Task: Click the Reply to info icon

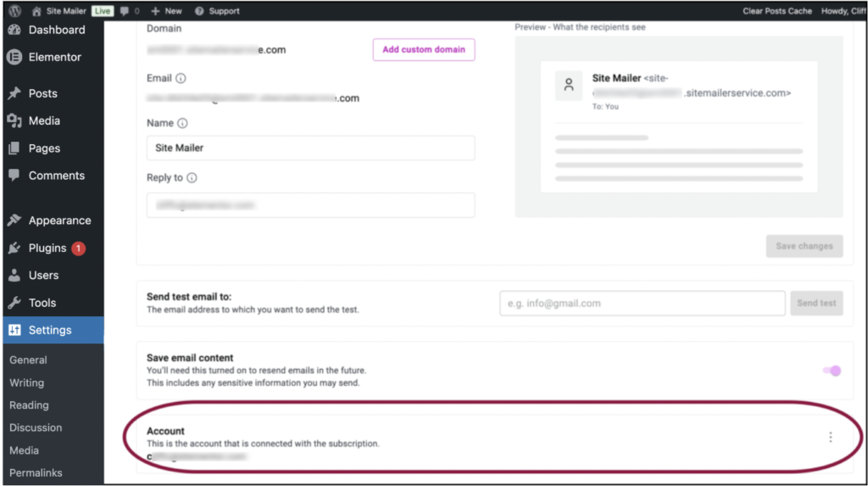Action: (x=192, y=178)
